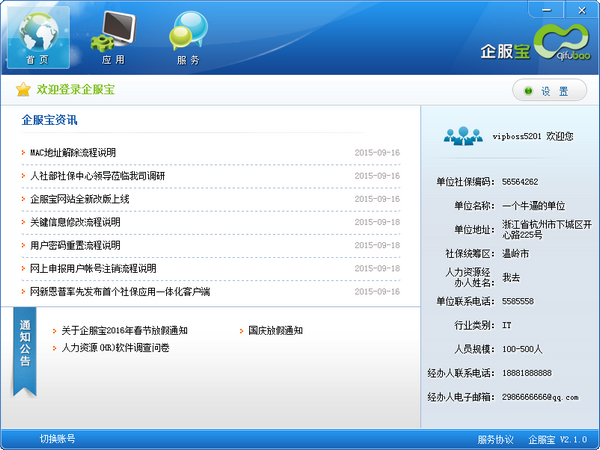600x450 pixels.
Task: Click the yellow star icon beside welcome text
Action: pos(23,90)
